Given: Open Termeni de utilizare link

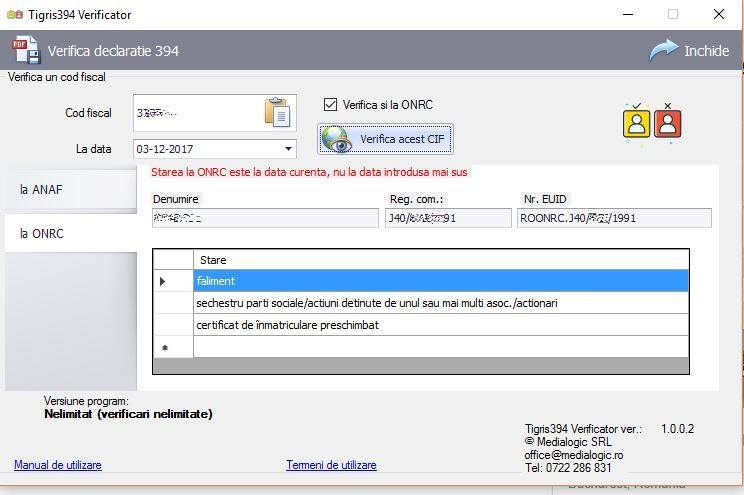Looking at the screenshot, I should [331, 465].
